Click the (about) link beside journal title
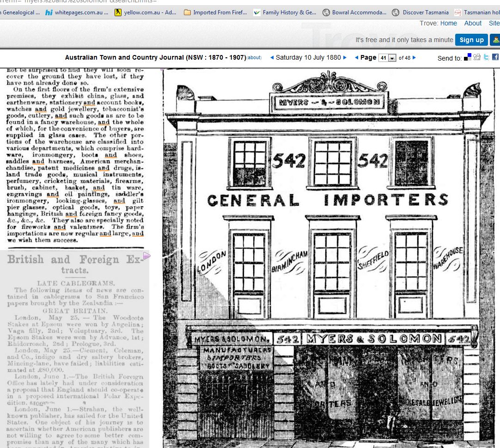 tap(255, 57)
